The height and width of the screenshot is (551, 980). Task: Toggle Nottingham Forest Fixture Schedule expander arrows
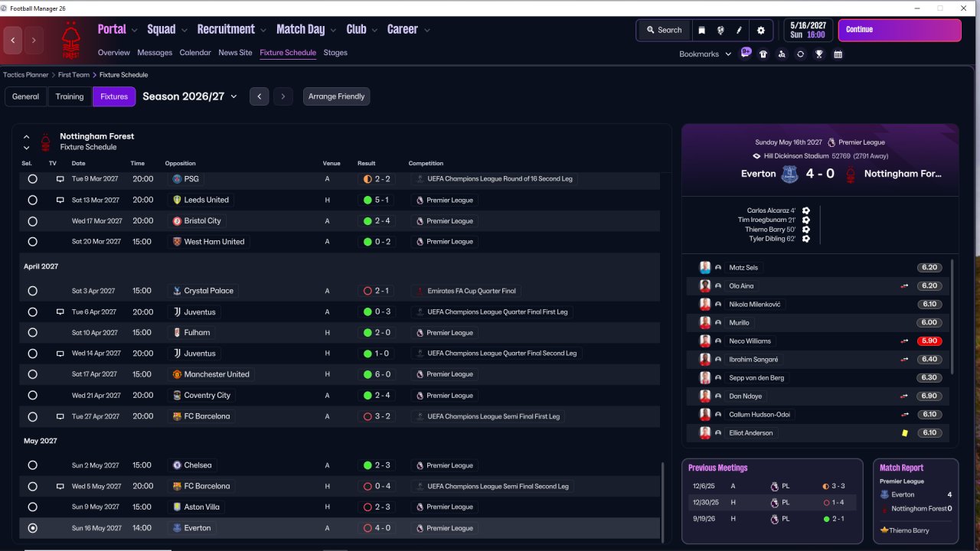tap(26, 142)
